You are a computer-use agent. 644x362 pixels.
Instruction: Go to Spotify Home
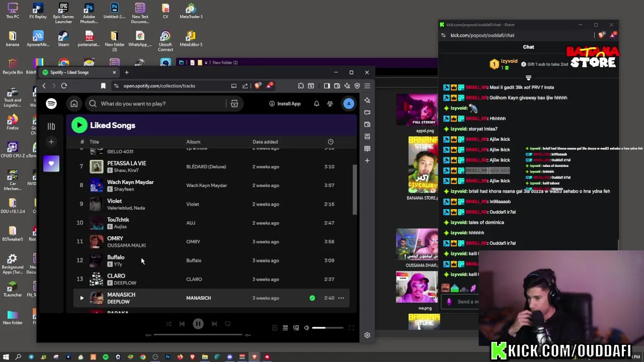pos(74,104)
